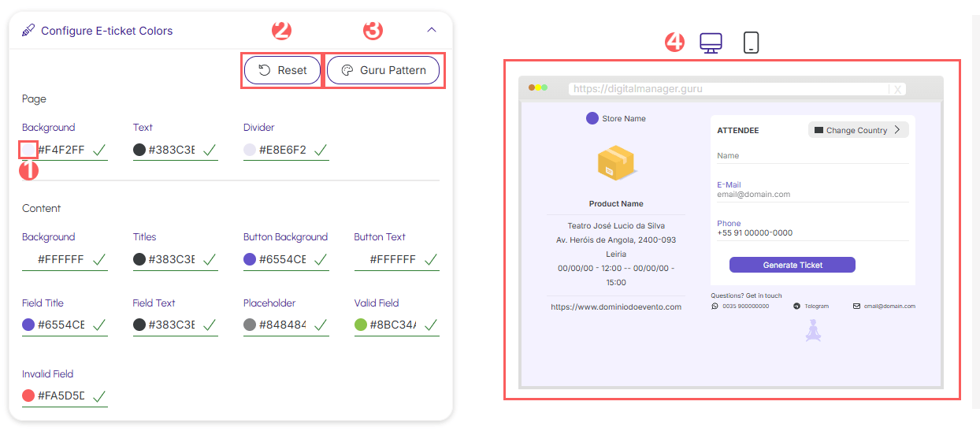
Task: Switch to mobile preview icon
Action: 752,43
